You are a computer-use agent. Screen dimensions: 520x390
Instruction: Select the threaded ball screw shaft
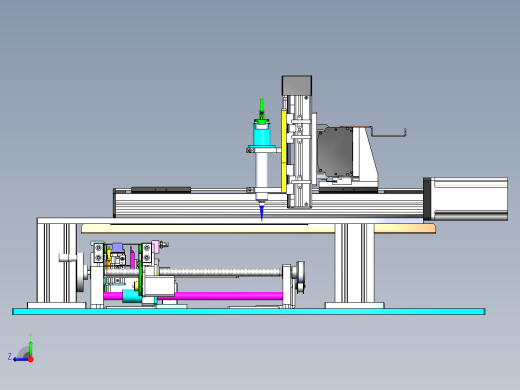coord(220,272)
